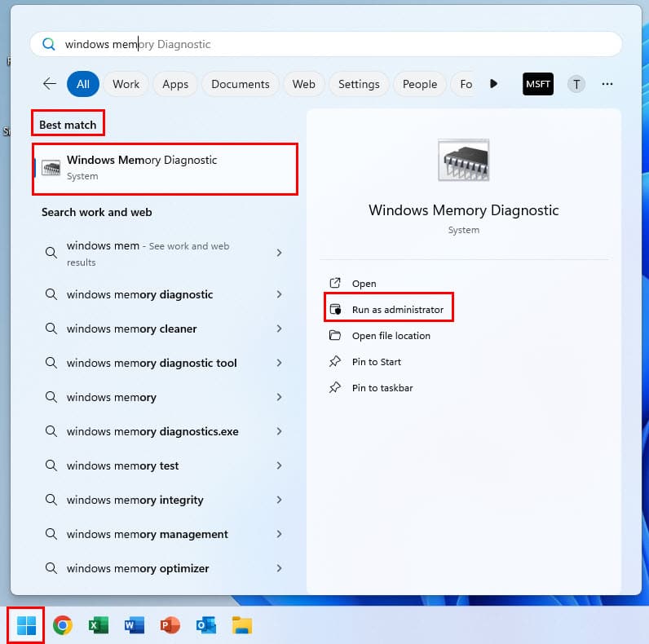Viewport: 649px width, 644px height.
Task: Show more filter tabs with play arrow
Action: tap(493, 84)
